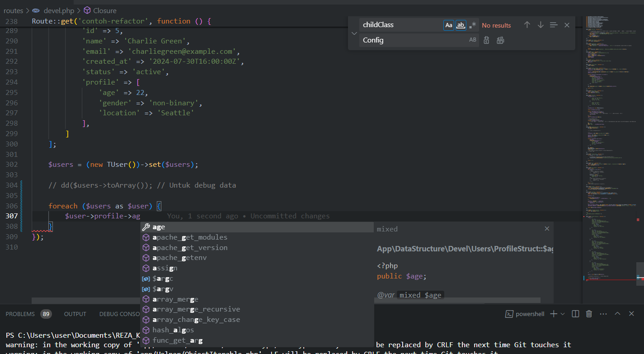644x354 pixels.
Task: Click Find in Selection icon
Action: tap(554, 25)
